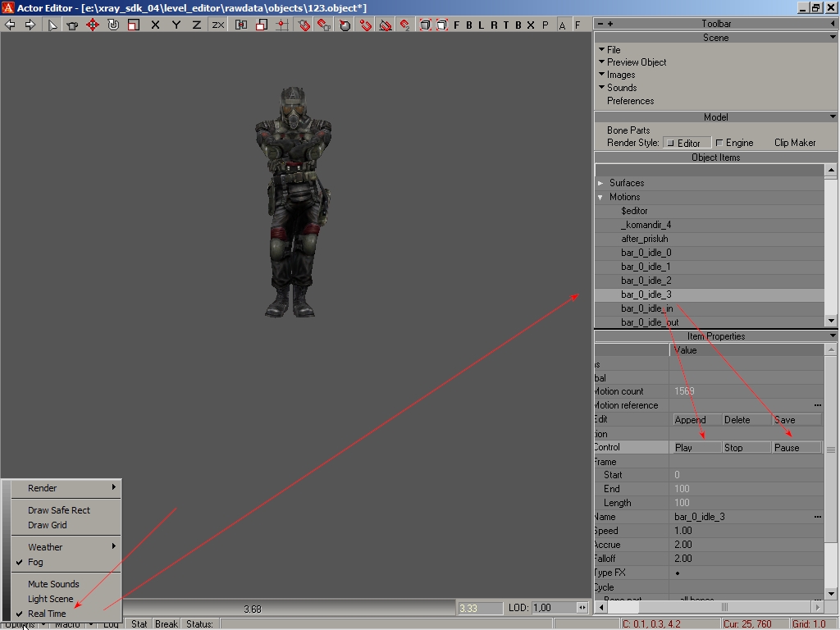Click the Pause control button
The image size is (840, 630).
(796, 447)
